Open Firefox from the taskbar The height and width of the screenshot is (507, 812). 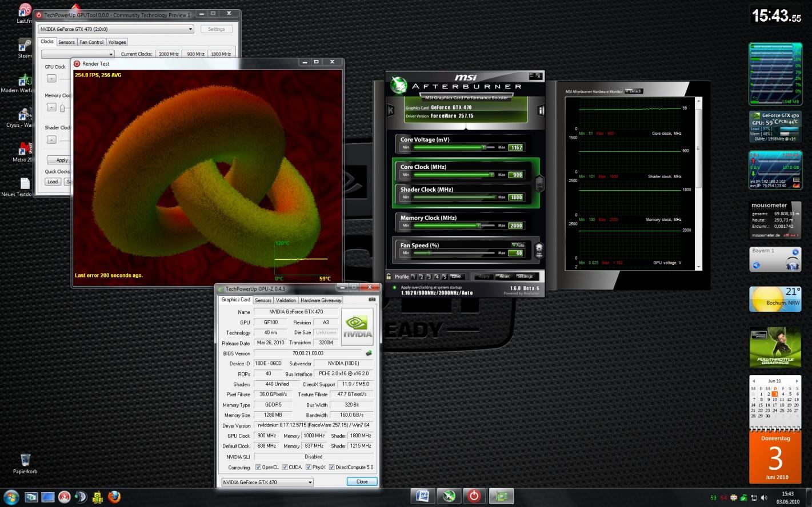114,497
